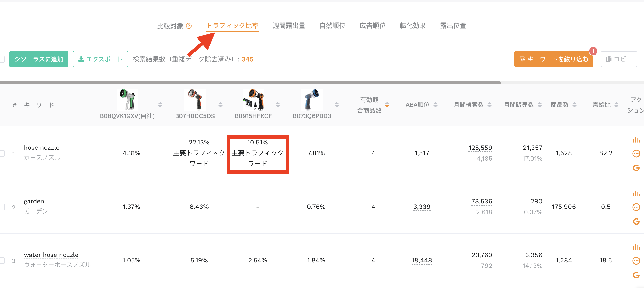644x288 pixels.
Task: Select the checkbox for water hose nozzle row
Action: point(2,261)
